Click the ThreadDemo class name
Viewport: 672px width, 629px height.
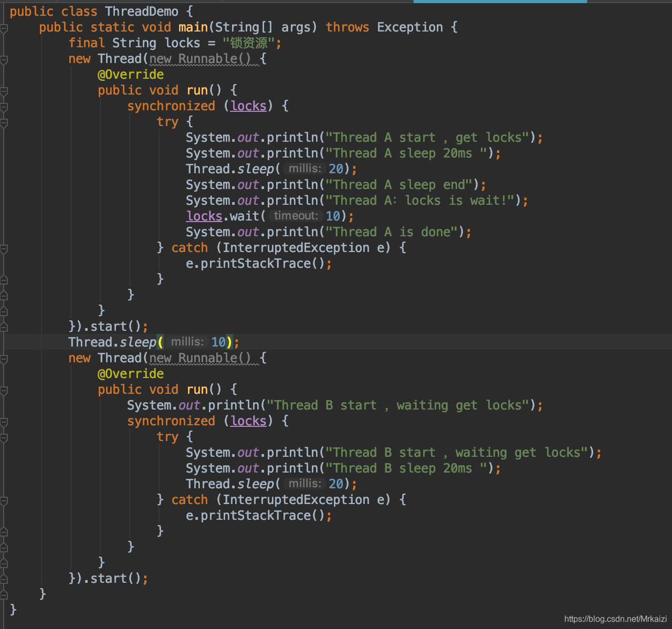[x=141, y=12]
